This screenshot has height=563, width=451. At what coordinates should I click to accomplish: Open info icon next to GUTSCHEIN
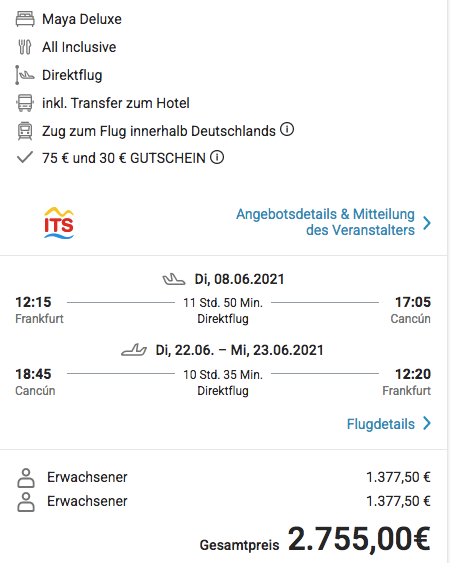[x=217, y=157]
